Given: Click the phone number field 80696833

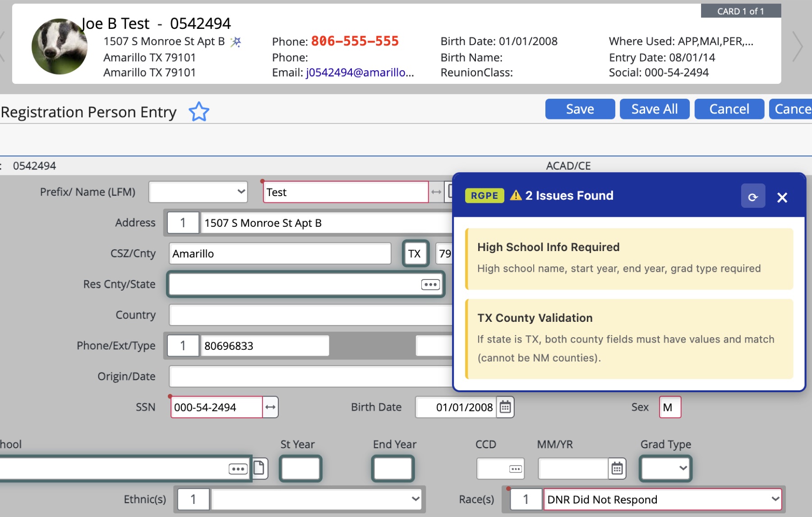Looking at the screenshot, I should pyautogui.click(x=265, y=346).
